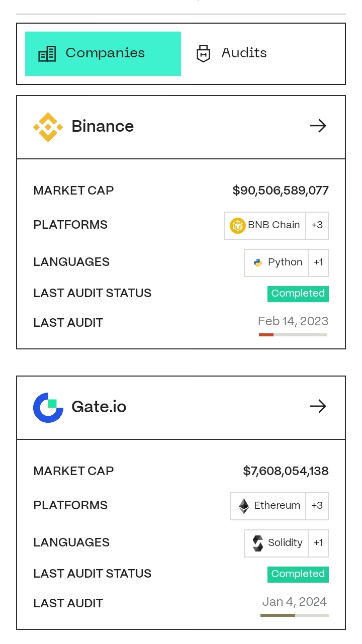Screen dimensions: 362x644
Task: Click the Python language icon
Action: click(258, 263)
